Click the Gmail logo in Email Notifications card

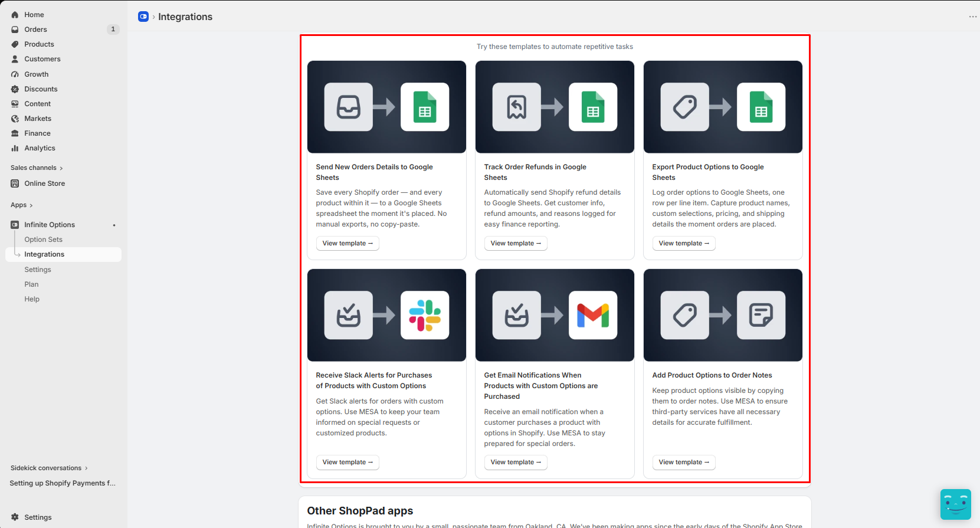[x=593, y=315]
